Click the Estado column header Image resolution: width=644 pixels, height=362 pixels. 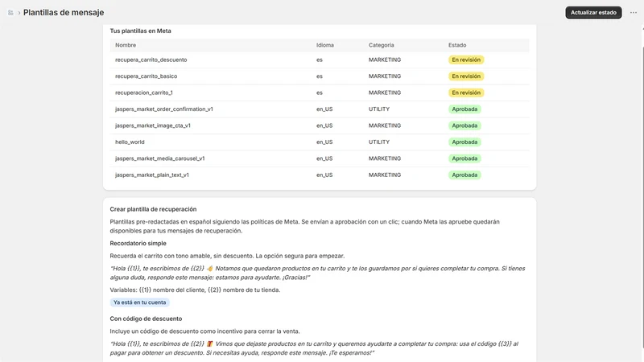click(x=457, y=45)
